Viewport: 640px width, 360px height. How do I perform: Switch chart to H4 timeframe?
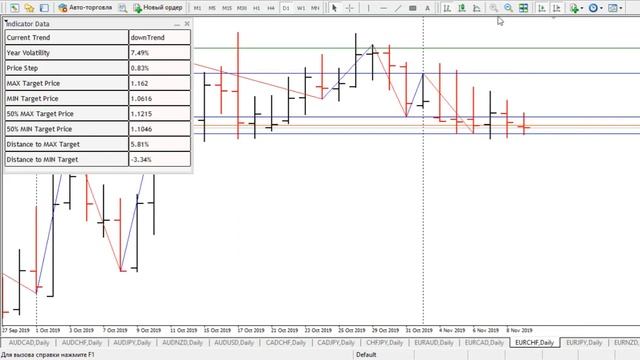coord(271,8)
